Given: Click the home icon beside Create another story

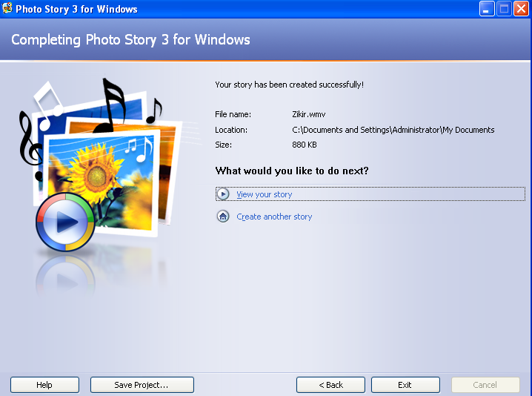Looking at the screenshot, I should (223, 217).
